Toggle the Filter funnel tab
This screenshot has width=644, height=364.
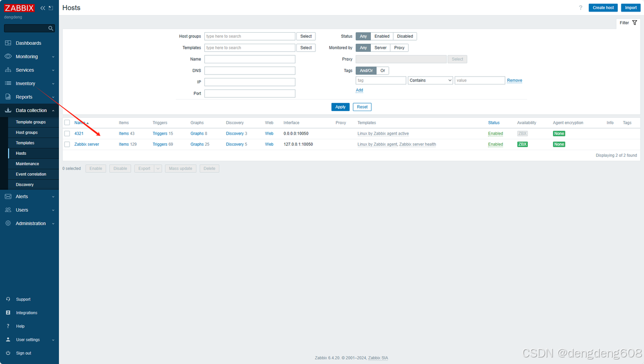tap(629, 23)
